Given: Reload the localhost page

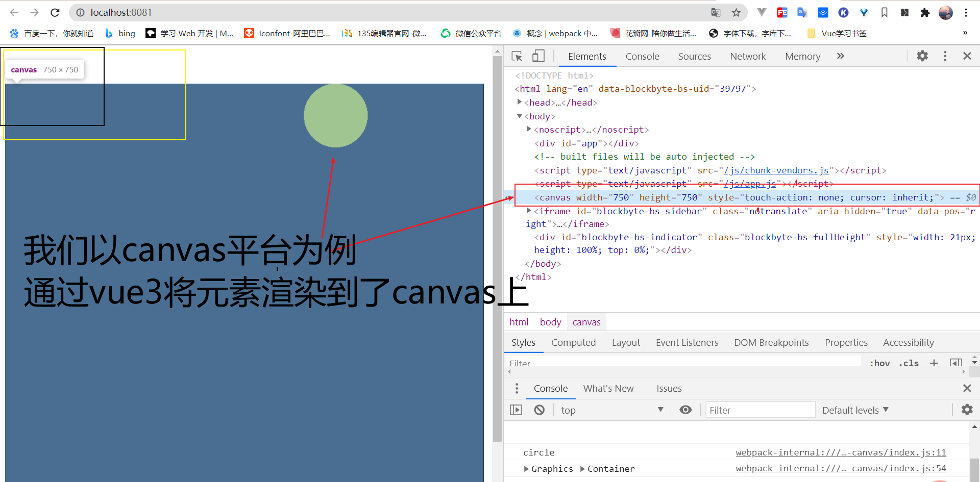Looking at the screenshot, I should tap(55, 12).
